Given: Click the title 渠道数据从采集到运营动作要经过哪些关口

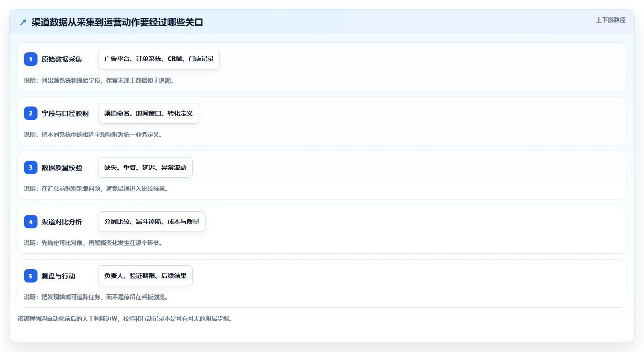Looking at the screenshot, I should click(117, 22).
